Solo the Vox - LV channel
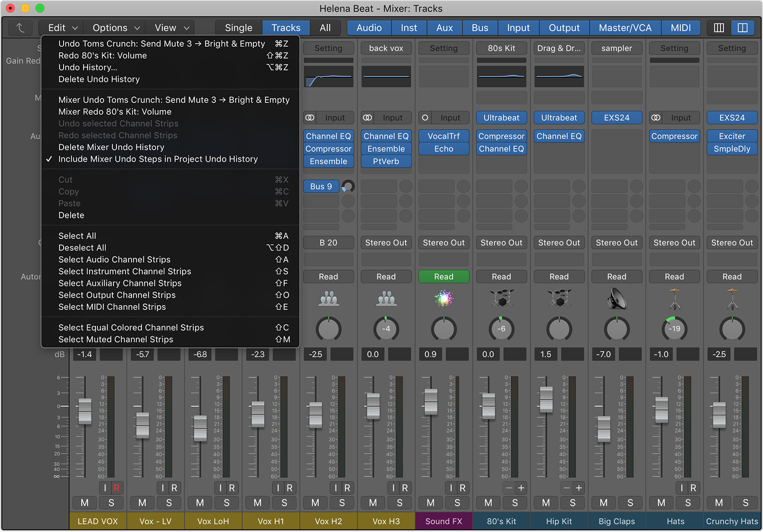Viewport: 763px width, 532px height. 169,503
